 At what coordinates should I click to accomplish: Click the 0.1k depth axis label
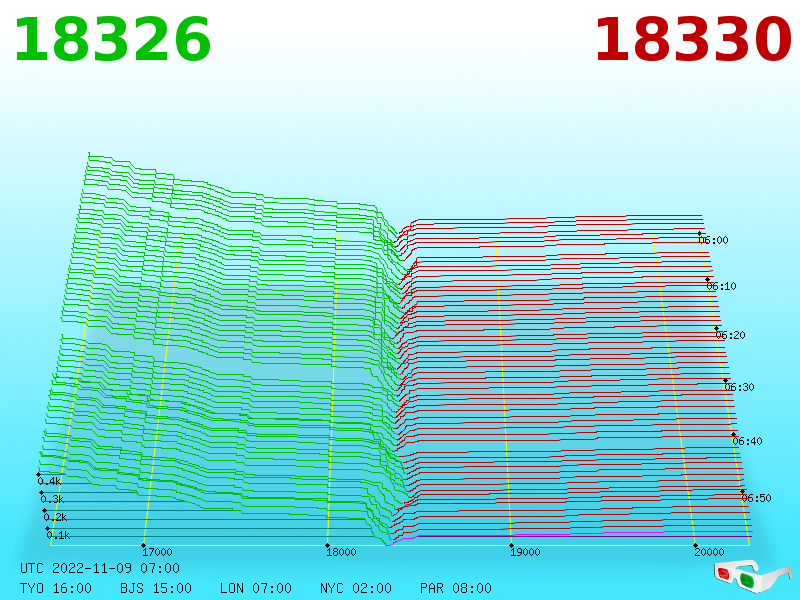pyautogui.click(x=58, y=535)
